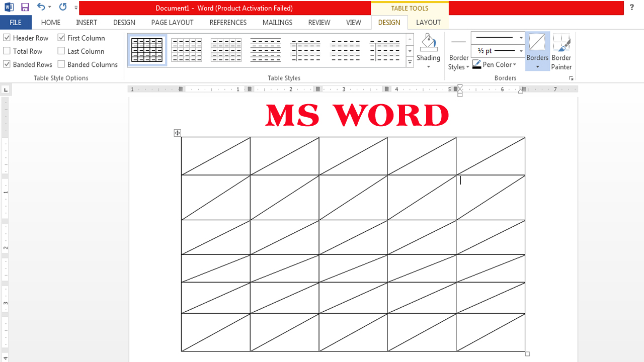Click the Pen Color pen icon

pyautogui.click(x=476, y=64)
